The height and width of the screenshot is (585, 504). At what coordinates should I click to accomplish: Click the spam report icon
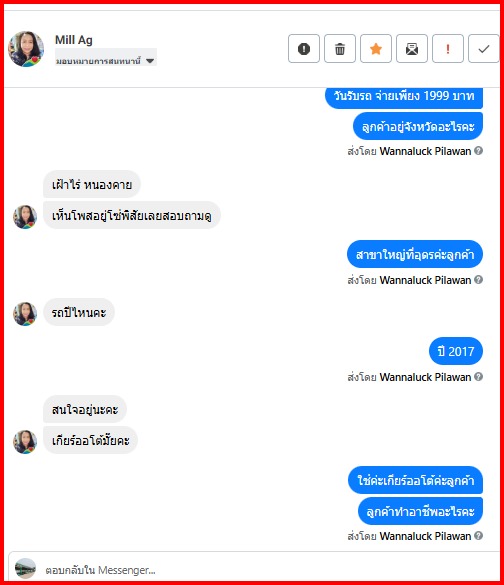point(304,49)
